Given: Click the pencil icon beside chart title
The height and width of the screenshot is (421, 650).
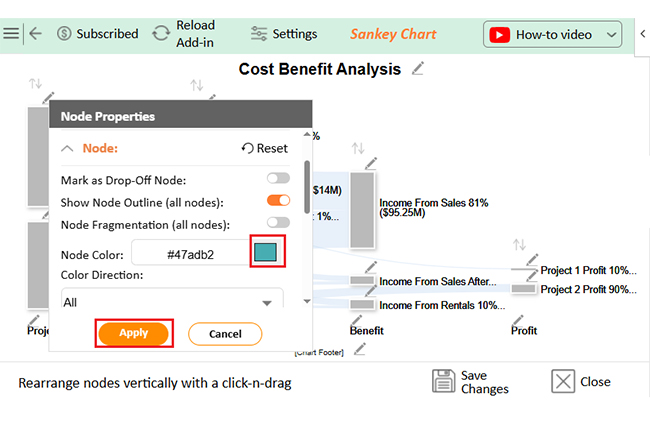Looking at the screenshot, I should [x=417, y=69].
